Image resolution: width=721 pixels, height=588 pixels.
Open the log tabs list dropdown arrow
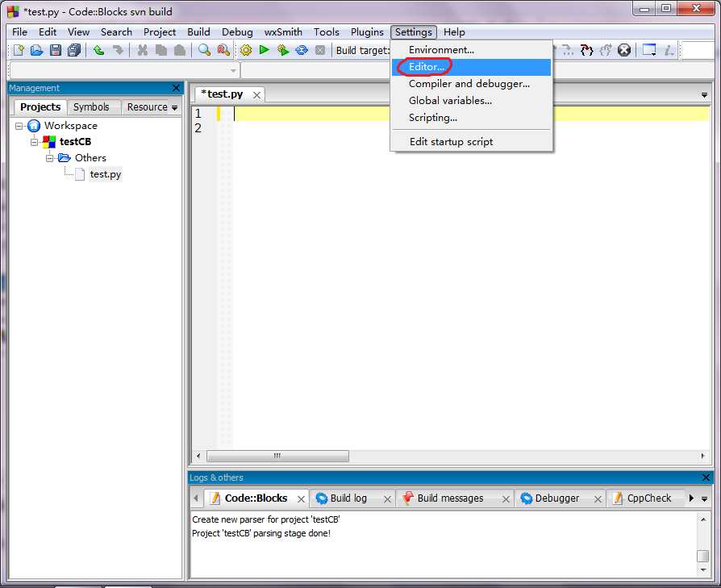704,498
